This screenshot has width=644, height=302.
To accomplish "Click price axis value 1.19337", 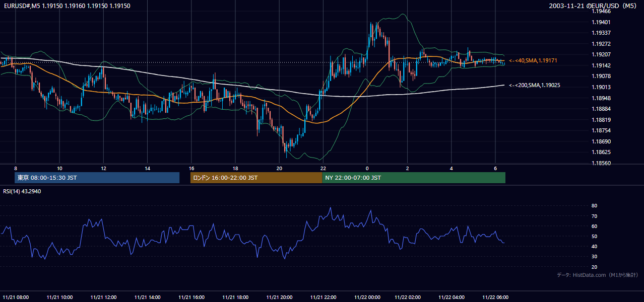I will (x=601, y=33).
